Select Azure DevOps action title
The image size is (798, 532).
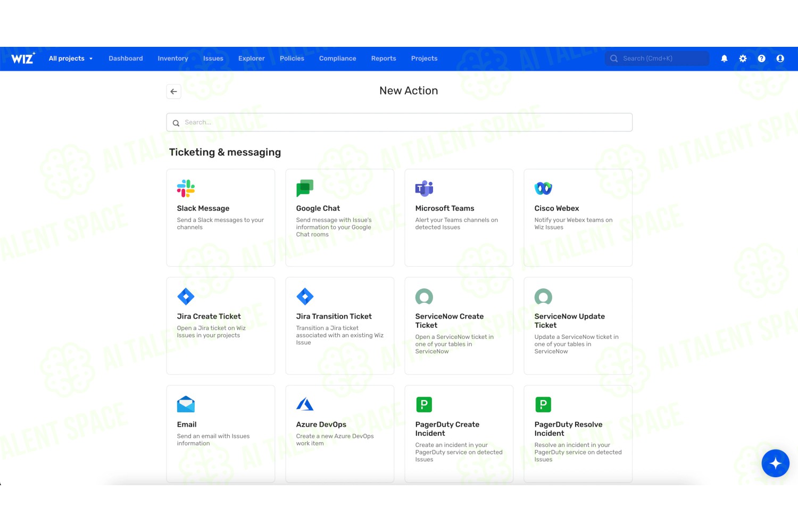click(x=321, y=425)
